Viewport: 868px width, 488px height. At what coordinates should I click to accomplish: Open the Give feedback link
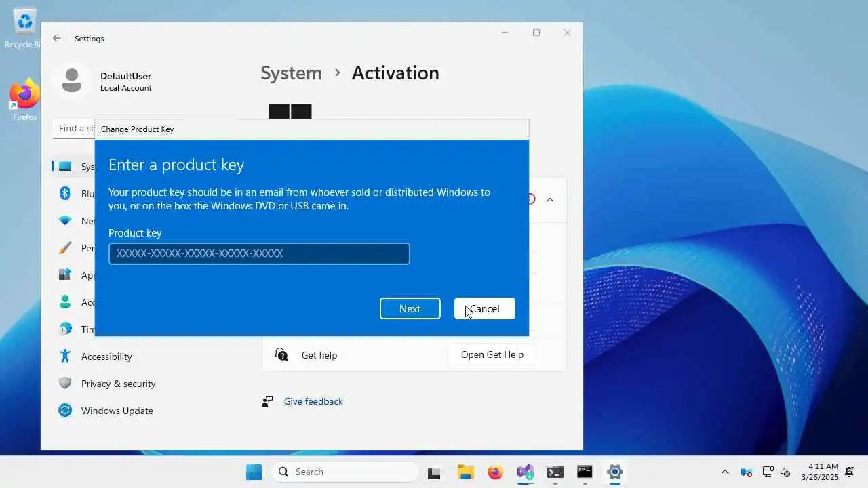[313, 401]
